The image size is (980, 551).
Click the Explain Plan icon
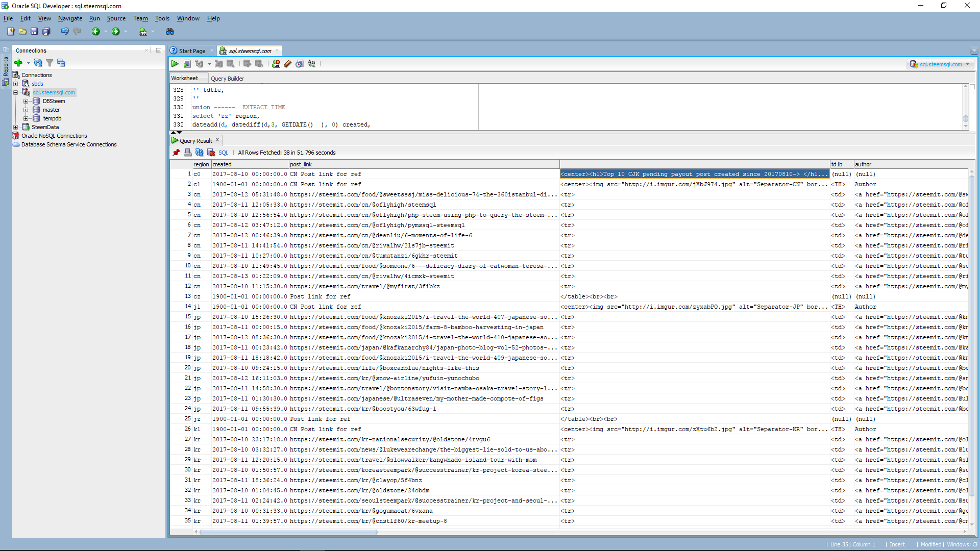199,64
